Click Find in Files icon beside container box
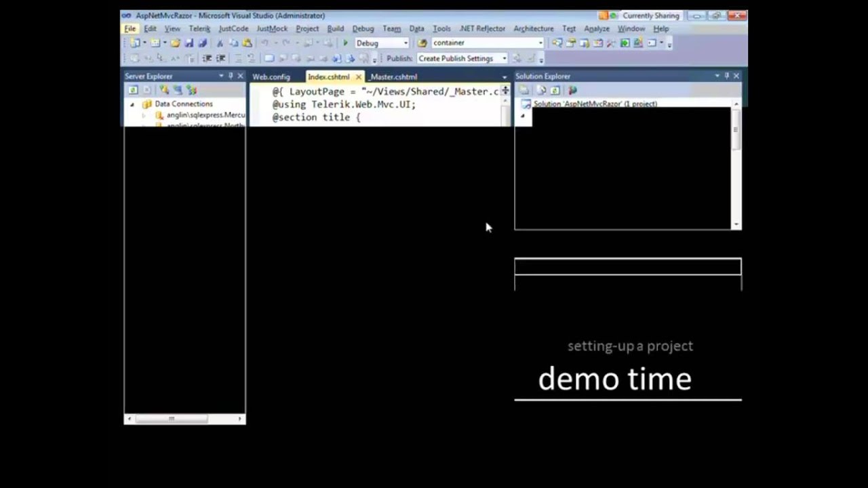This screenshot has width=868, height=488. tap(422, 43)
